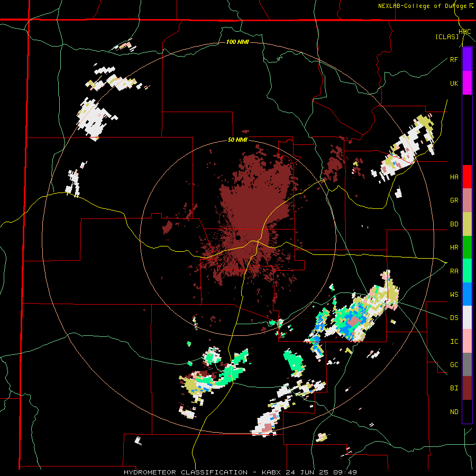Select the IC pink legend swatch
The width and height of the screenshot is (476, 476).
tap(467, 341)
